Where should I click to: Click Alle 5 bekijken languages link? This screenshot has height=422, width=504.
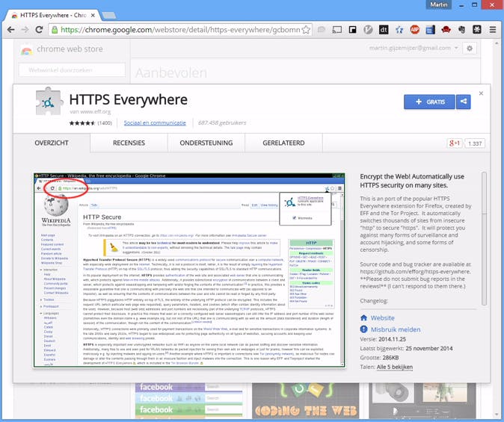tap(395, 367)
